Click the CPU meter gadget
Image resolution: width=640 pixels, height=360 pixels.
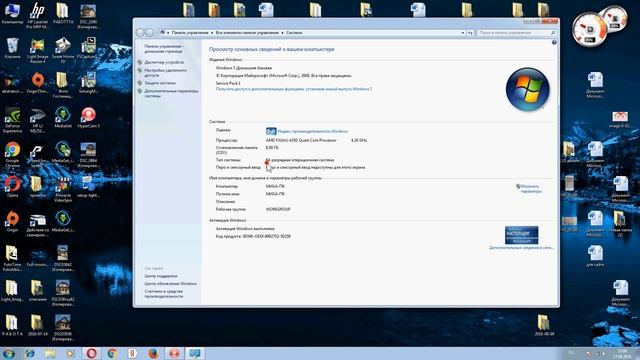(589, 29)
